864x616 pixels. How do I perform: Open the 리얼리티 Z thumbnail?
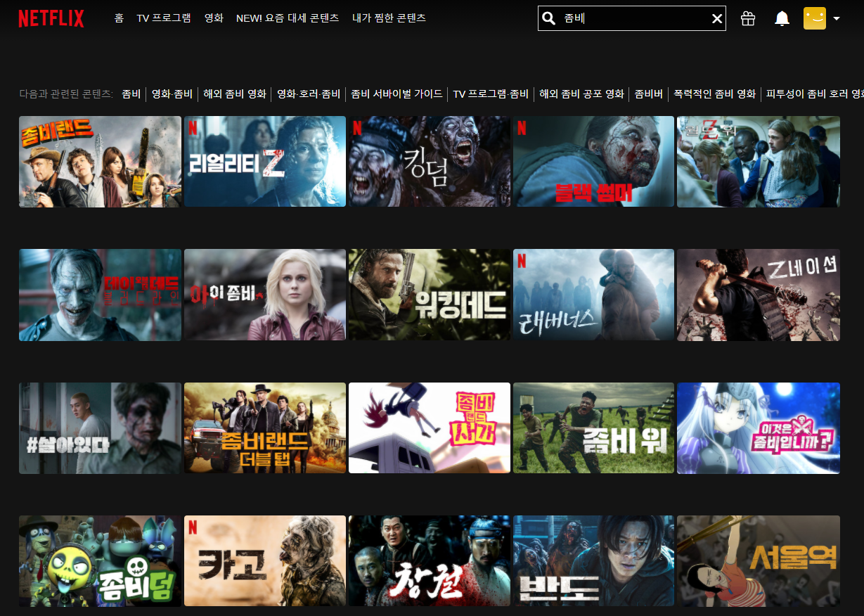click(x=265, y=162)
